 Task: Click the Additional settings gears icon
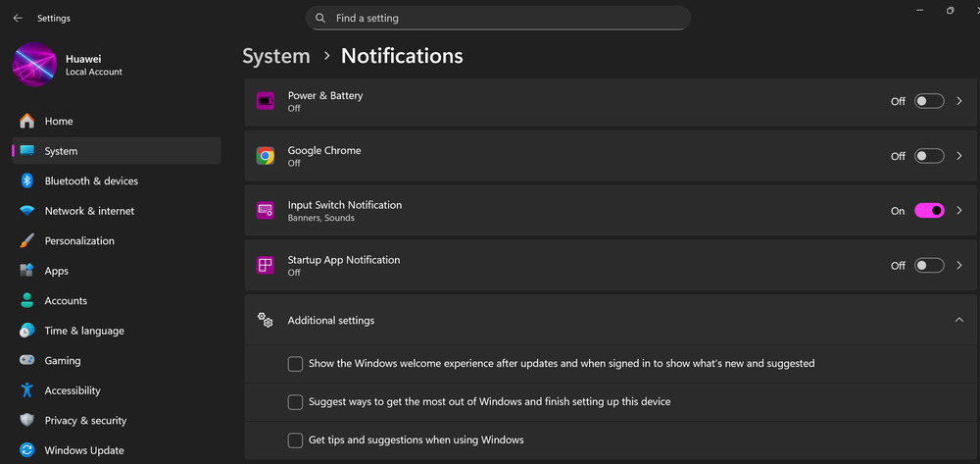(266, 320)
